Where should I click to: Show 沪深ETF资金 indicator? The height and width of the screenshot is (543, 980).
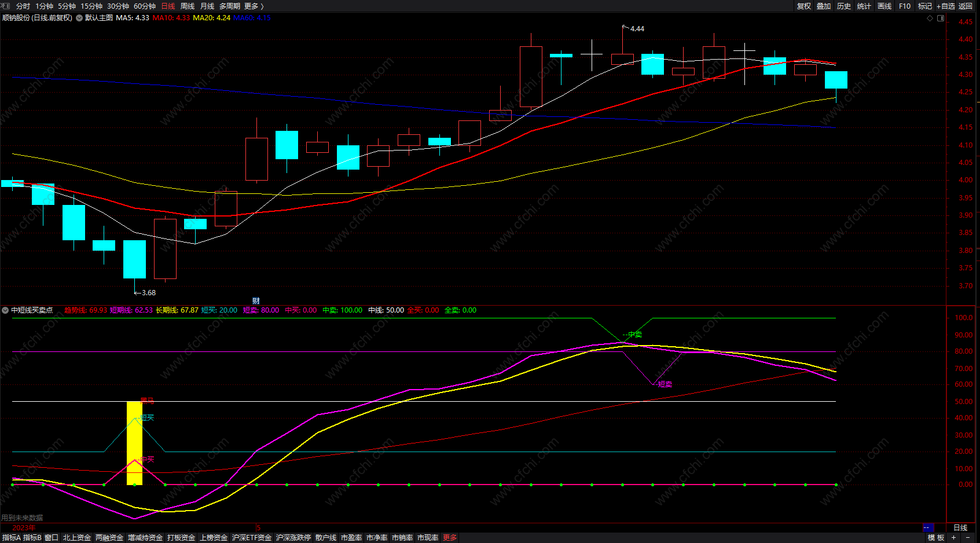[252, 538]
